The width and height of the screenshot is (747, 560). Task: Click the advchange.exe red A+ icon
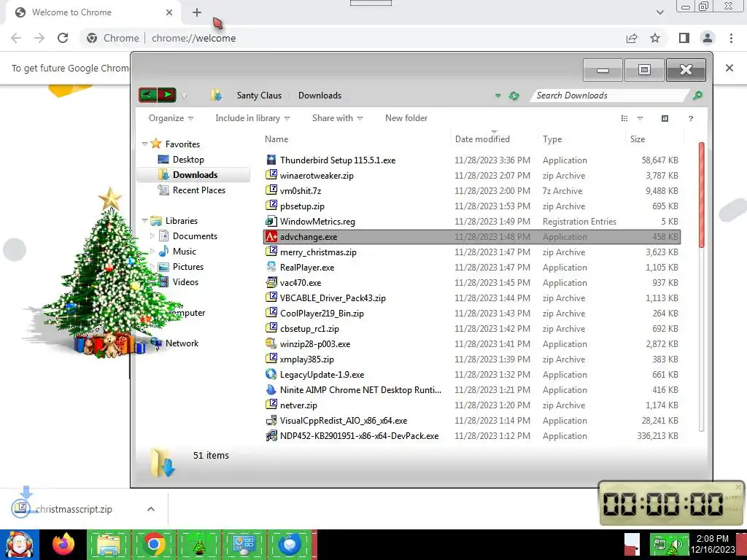(271, 237)
